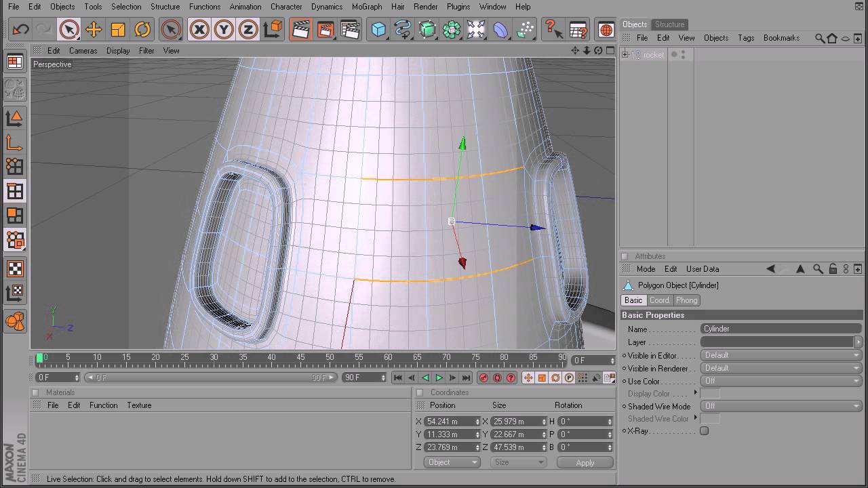The image size is (868, 488).
Task: Open the Object coordinate mode dropdown
Action: (x=452, y=462)
